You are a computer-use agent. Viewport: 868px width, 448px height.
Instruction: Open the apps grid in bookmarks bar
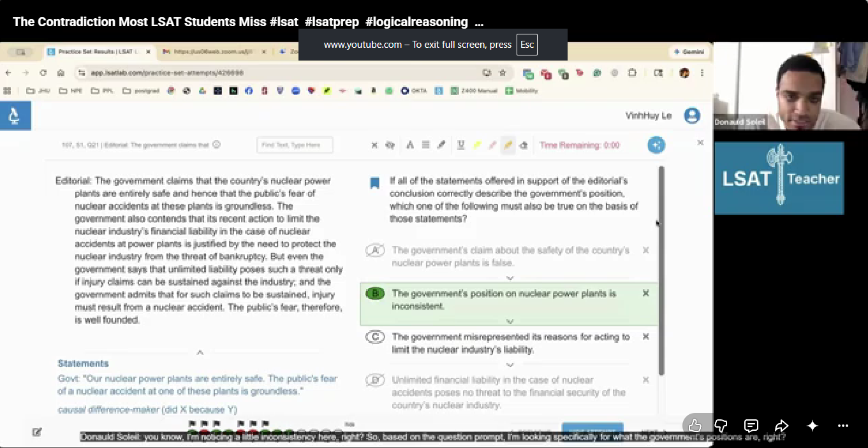8,90
